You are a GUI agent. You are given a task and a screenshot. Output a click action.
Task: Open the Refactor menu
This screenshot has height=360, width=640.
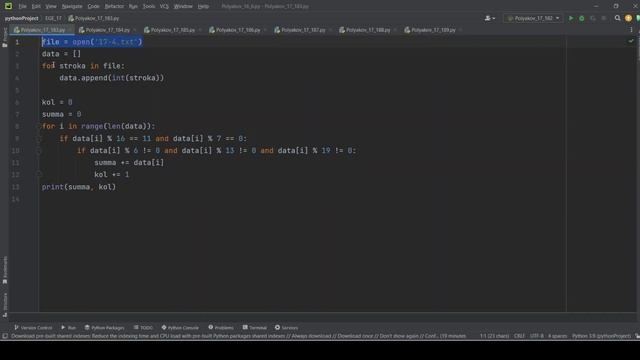click(114, 7)
